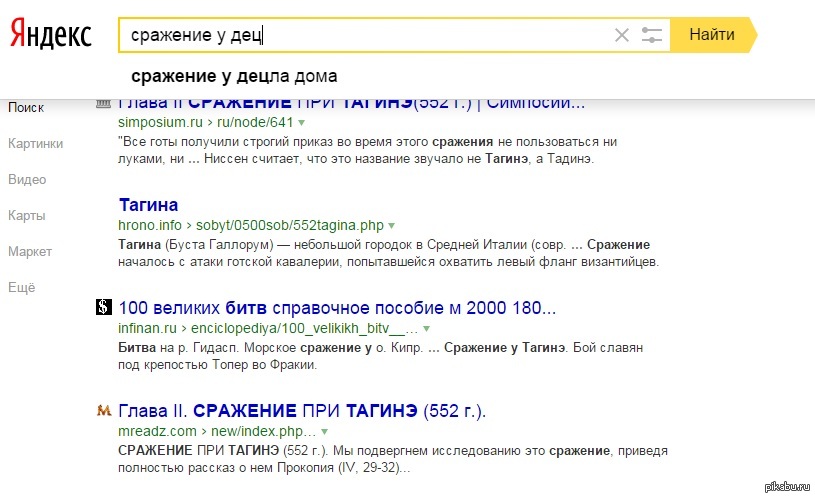815x498 pixels.
Task: Click the mreadz.com favicon
Action: click(103, 411)
